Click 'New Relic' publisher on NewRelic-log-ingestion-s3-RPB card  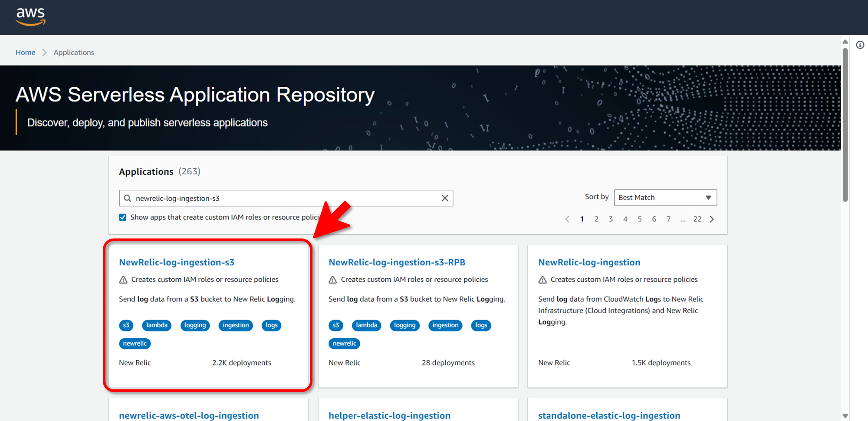(345, 363)
